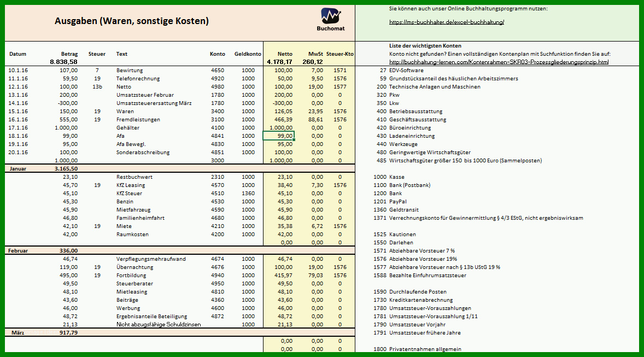
Task: Click account entry 1576 Abziehbare Vorsteuer 19%
Action: pos(415,259)
